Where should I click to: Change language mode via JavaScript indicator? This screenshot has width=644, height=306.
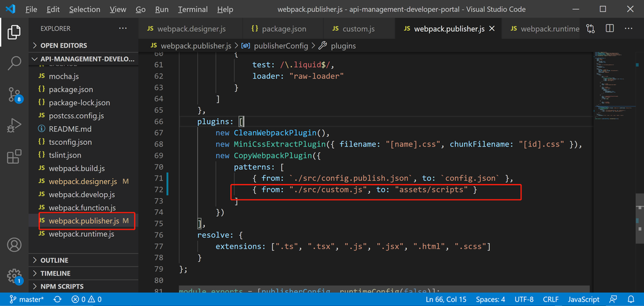point(583,300)
